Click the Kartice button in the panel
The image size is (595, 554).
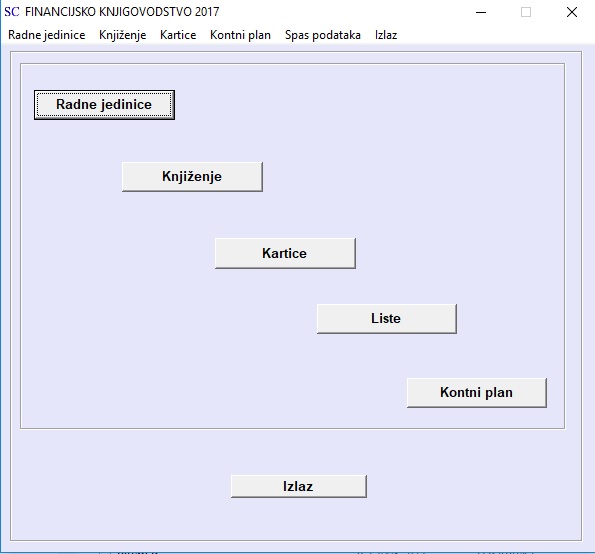pos(285,253)
